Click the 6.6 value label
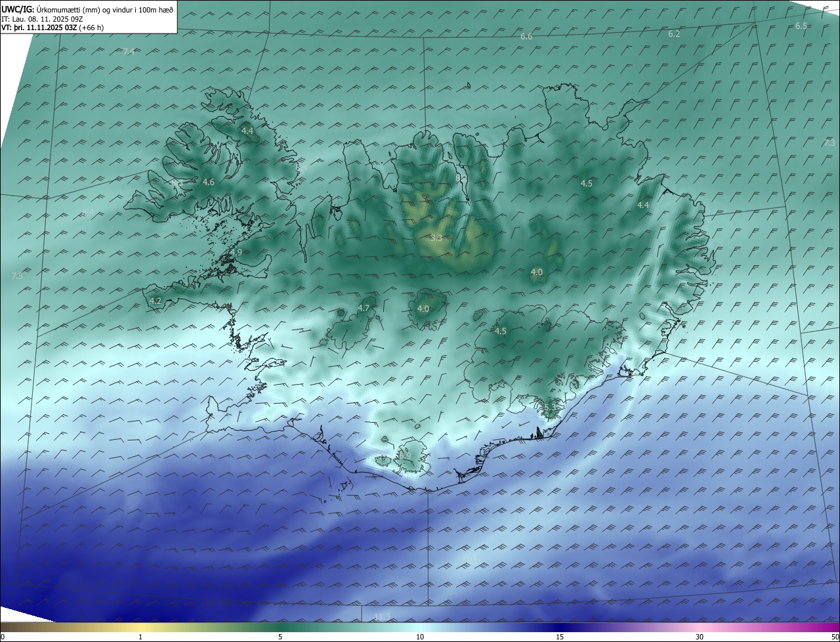 526,37
